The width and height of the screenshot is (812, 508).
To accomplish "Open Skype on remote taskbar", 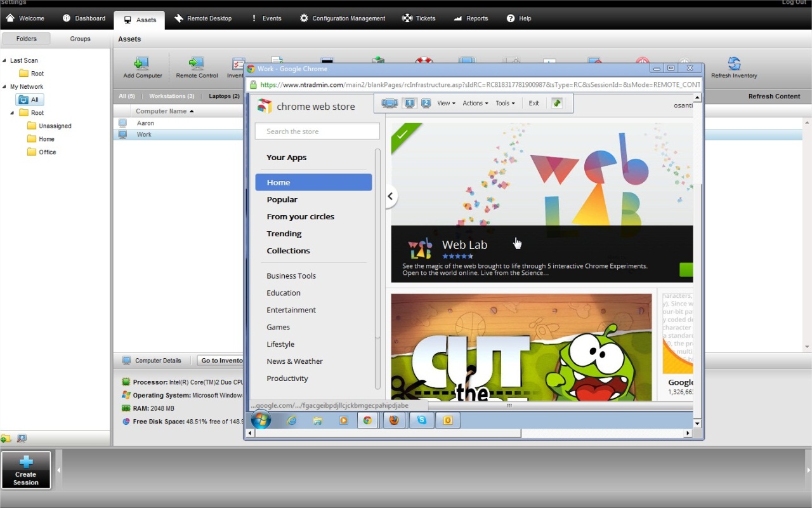I will [421, 420].
